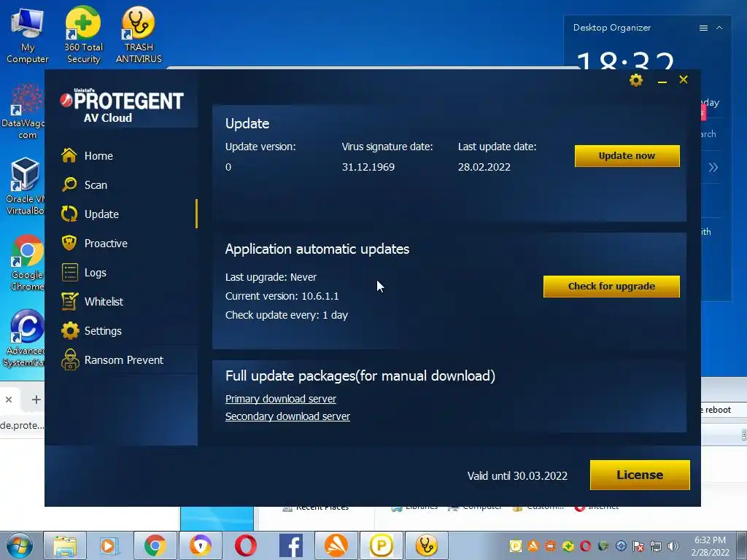This screenshot has width=747, height=560.
Task: Click the taskbar clock showing 6:32 PM
Action: 710,545
